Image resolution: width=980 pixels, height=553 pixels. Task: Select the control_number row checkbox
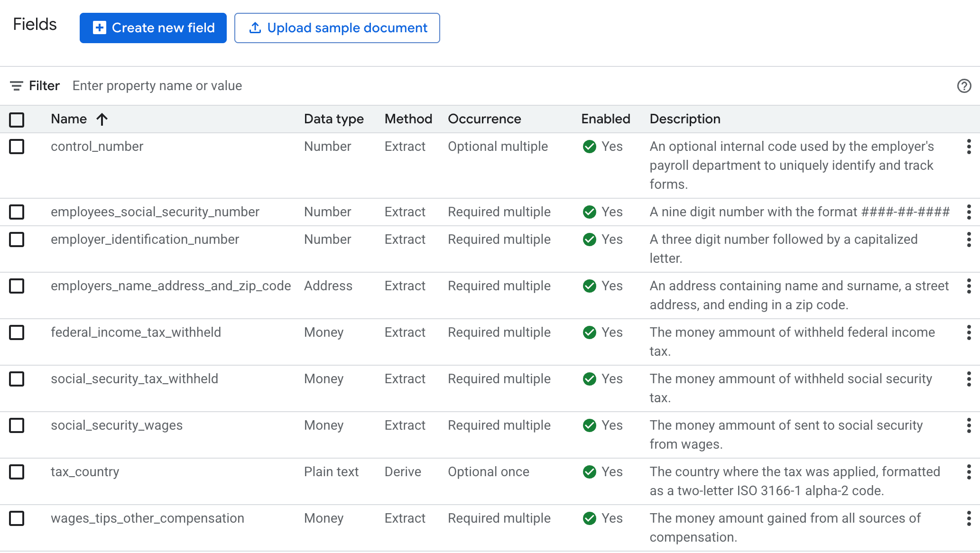tap(17, 147)
